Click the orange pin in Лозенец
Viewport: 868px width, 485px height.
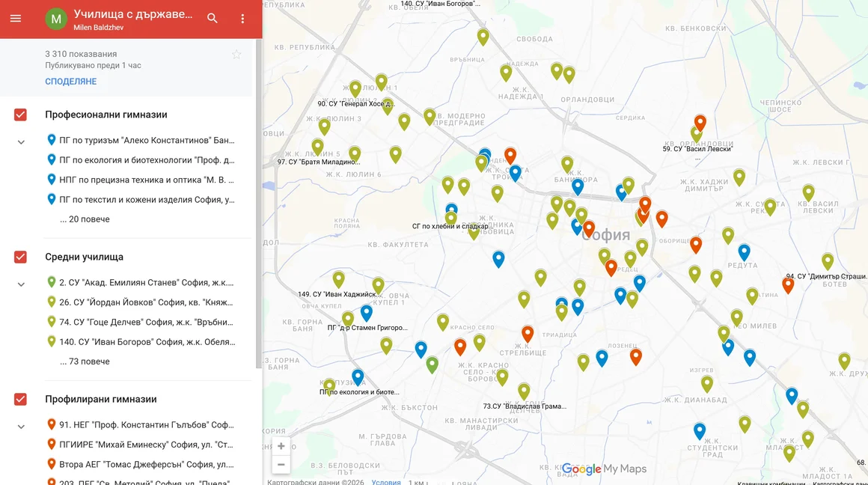(636, 356)
